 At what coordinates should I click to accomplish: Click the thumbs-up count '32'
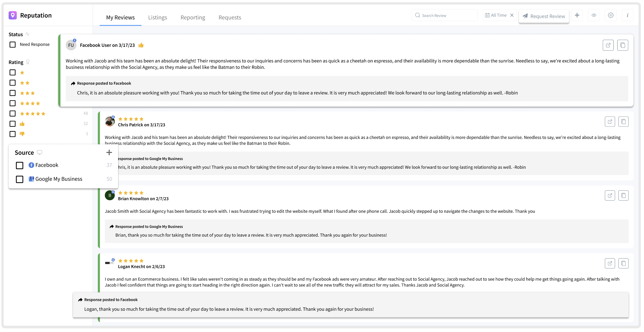click(85, 124)
